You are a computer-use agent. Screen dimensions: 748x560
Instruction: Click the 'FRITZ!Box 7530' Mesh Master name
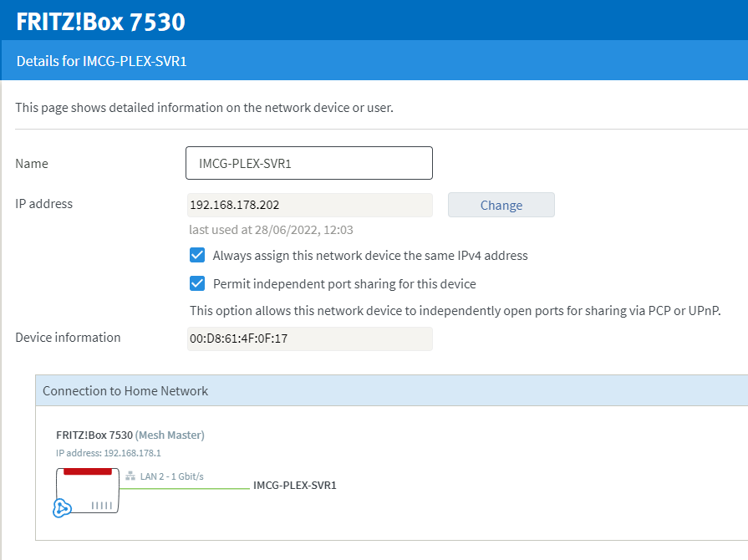point(94,435)
